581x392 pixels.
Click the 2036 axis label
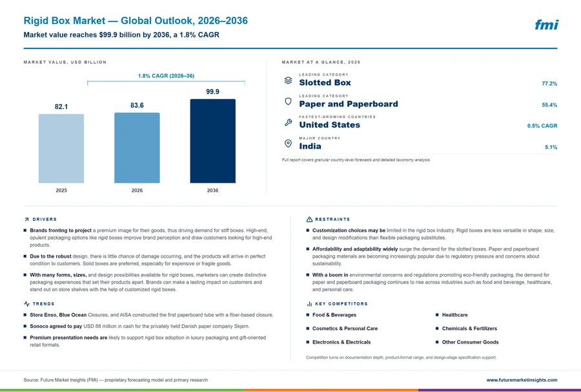[212, 190]
